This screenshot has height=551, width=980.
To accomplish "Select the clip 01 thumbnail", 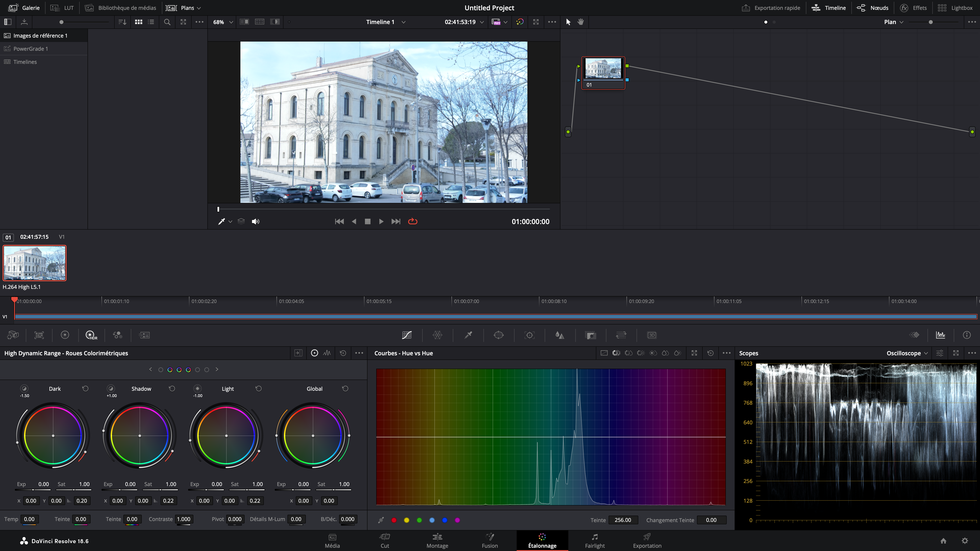I will [x=35, y=263].
